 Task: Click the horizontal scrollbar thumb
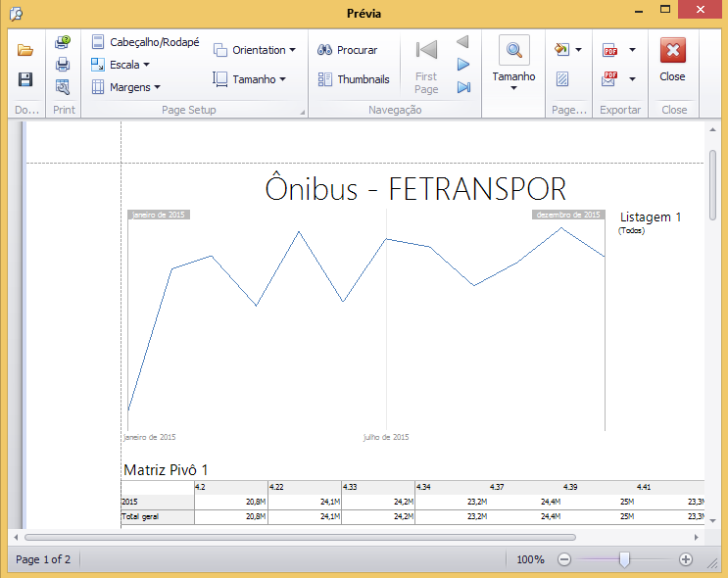point(300,537)
